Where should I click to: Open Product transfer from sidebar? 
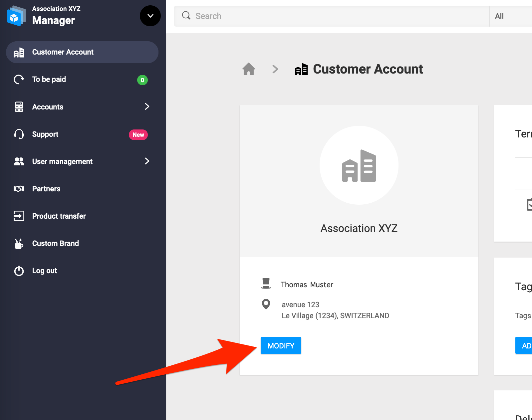(x=59, y=216)
